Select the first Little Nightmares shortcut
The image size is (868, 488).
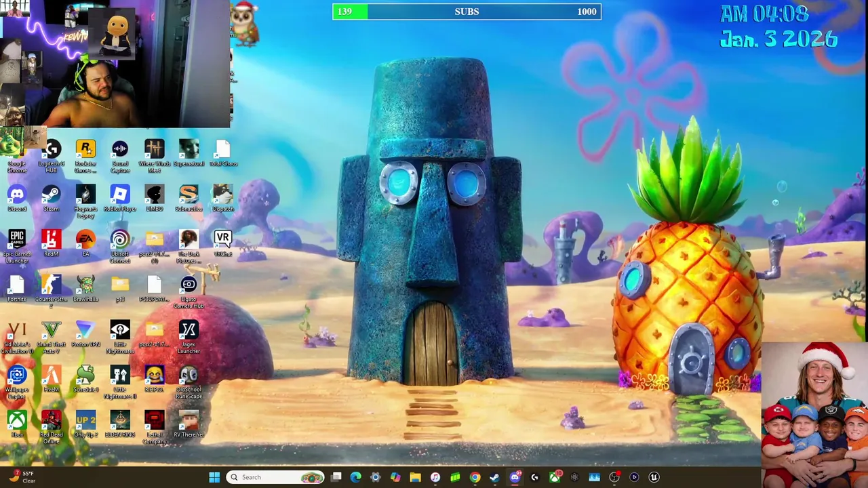coord(120,338)
